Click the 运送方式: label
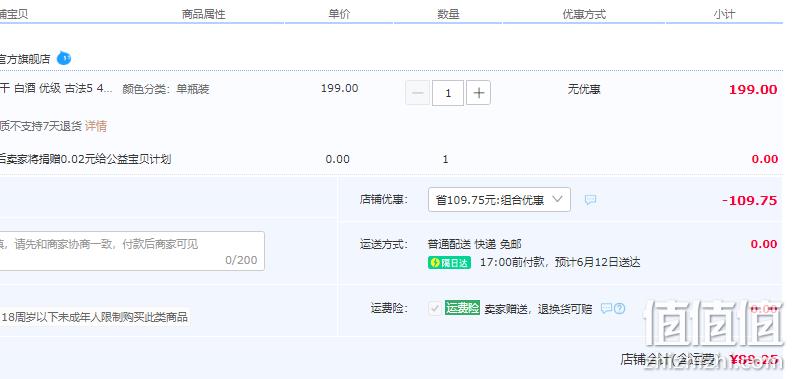793x379 pixels. pos(384,244)
